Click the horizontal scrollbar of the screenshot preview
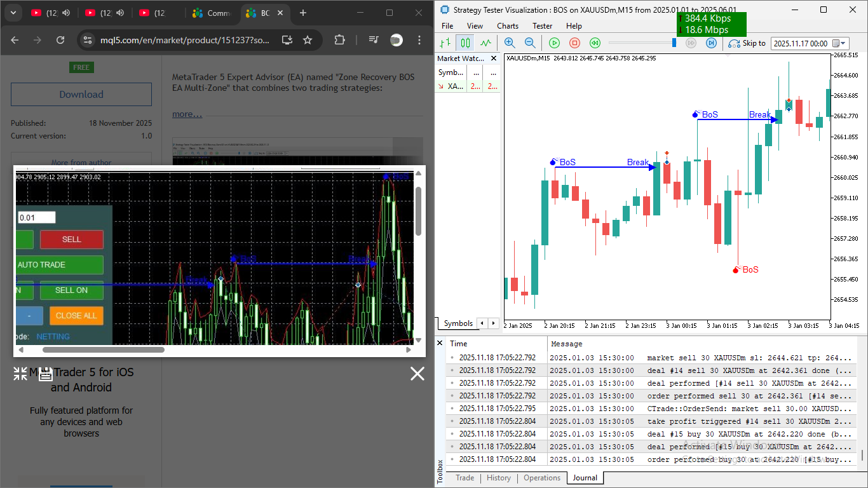The width and height of the screenshot is (868, 488). [x=104, y=349]
